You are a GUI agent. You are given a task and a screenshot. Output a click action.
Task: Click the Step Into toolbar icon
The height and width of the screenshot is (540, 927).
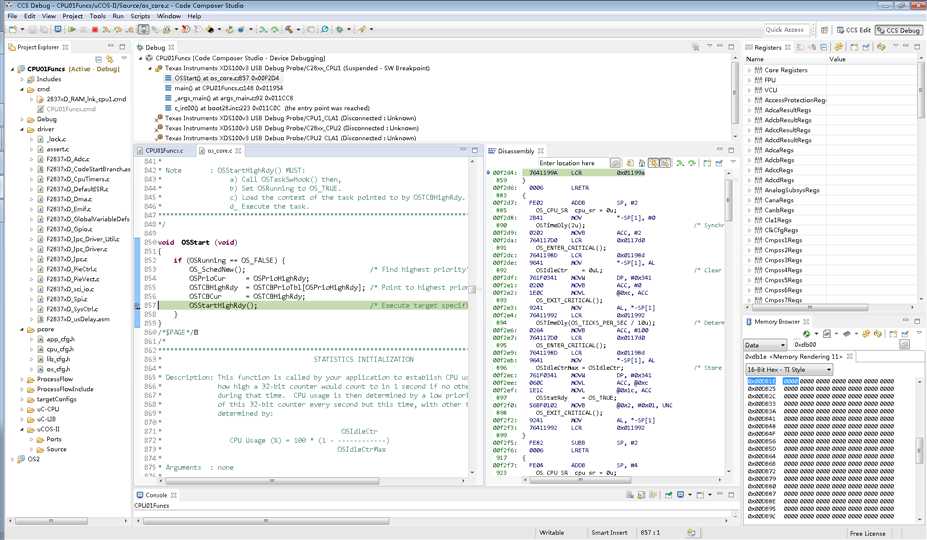point(106,29)
